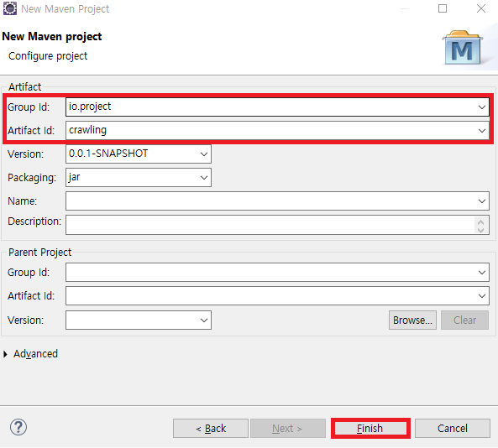The image size is (498, 448).
Task: Click the help question mark icon
Action: point(18,427)
